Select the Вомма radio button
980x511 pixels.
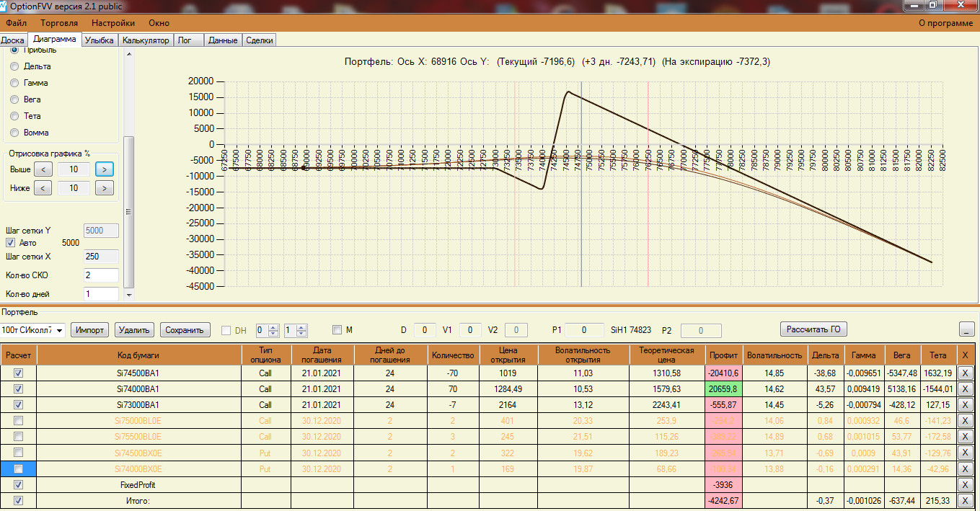14,133
